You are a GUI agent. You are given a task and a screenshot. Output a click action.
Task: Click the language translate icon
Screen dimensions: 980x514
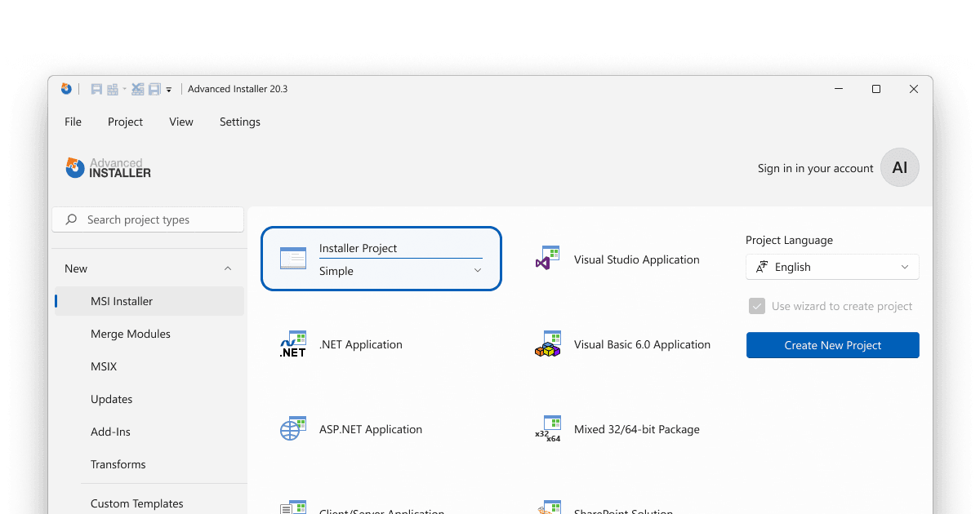coord(762,267)
